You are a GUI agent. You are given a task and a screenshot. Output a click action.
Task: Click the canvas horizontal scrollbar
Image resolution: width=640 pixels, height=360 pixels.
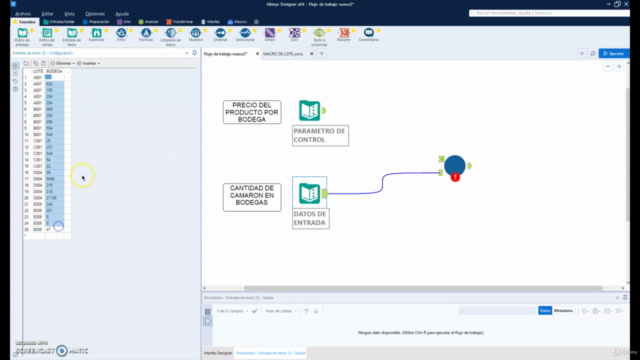coord(423,288)
